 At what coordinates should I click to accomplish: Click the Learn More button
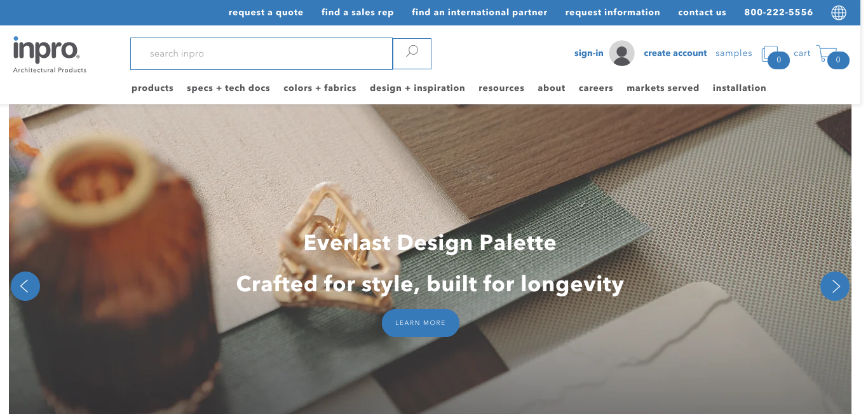(421, 323)
